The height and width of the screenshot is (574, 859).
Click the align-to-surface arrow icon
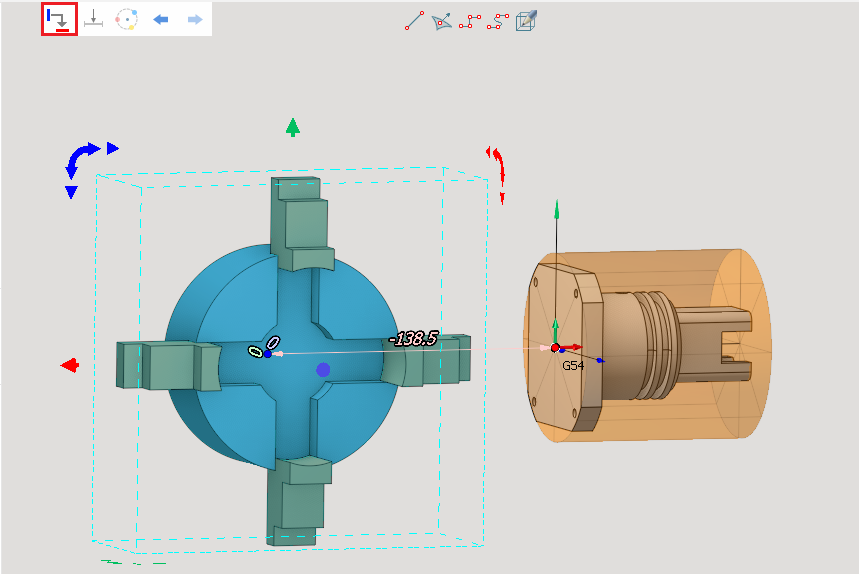pos(93,19)
